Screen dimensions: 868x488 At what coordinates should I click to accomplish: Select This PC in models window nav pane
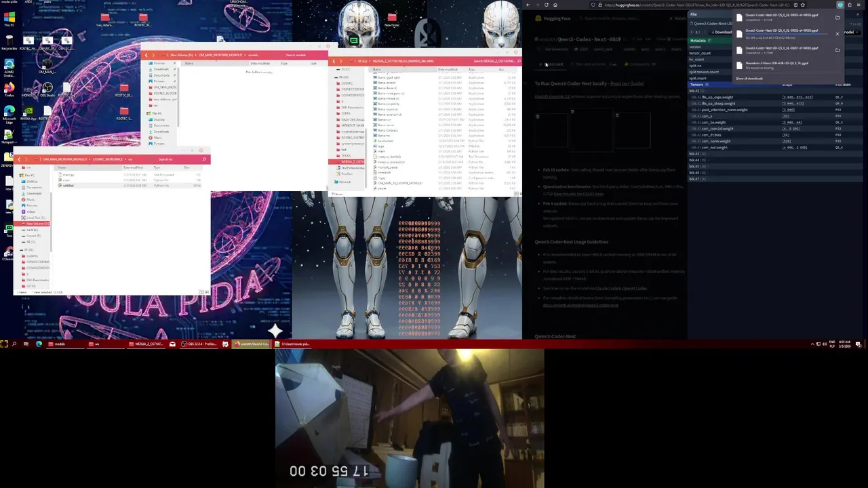point(156,113)
